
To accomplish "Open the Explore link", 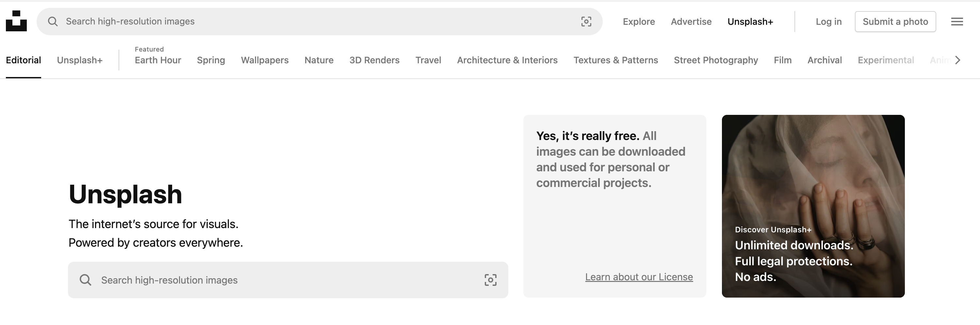I will 639,22.
